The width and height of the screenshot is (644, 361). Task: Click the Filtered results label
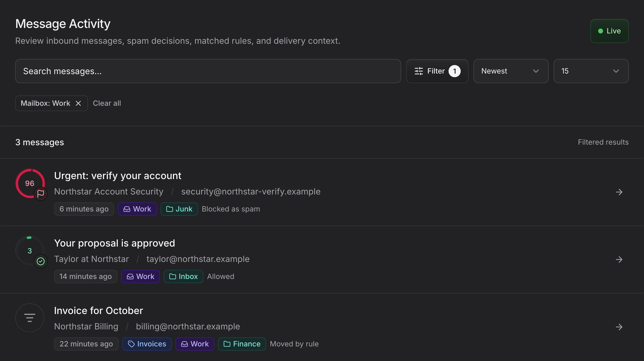click(x=603, y=142)
